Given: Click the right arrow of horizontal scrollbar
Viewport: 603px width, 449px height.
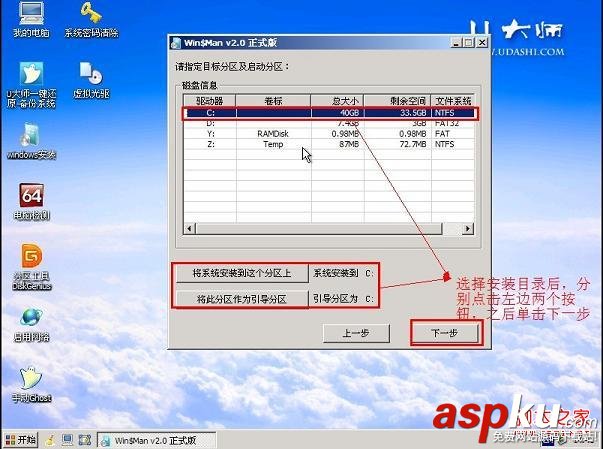Looking at the screenshot, I should (468, 229).
